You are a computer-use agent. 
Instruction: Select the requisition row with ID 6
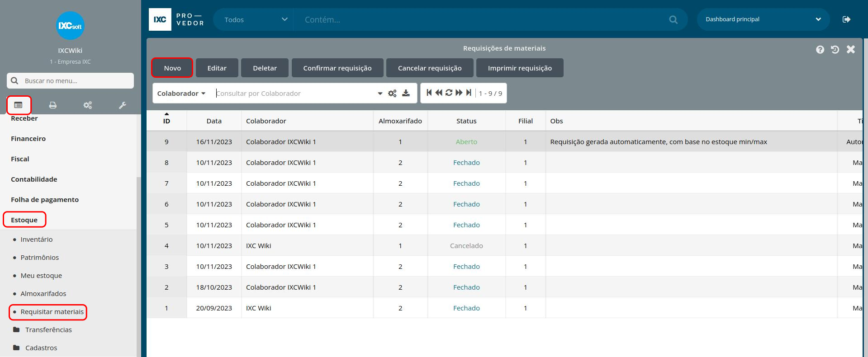[504, 204]
